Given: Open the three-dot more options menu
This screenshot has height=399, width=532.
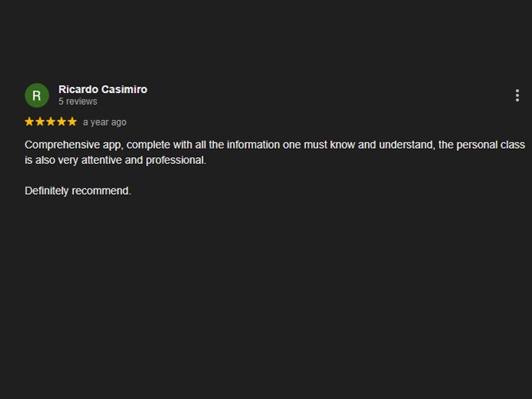Looking at the screenshot, I should click(517, 95).
